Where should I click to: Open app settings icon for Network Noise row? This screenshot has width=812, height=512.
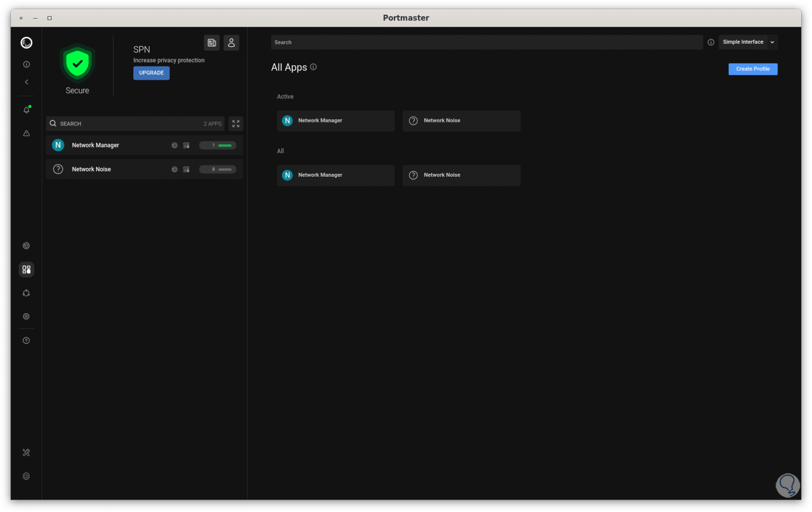(187, 169)
